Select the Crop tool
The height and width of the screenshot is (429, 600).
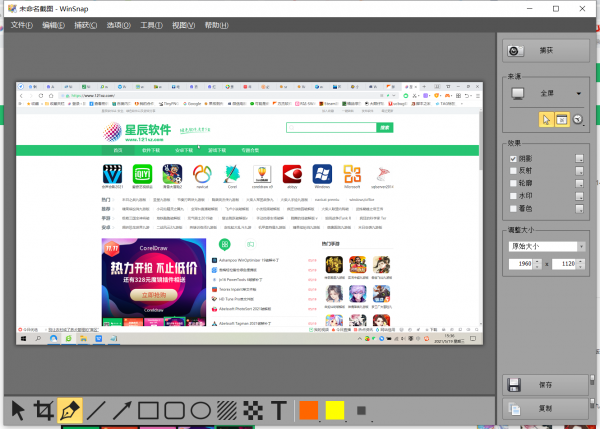point(44,411)
